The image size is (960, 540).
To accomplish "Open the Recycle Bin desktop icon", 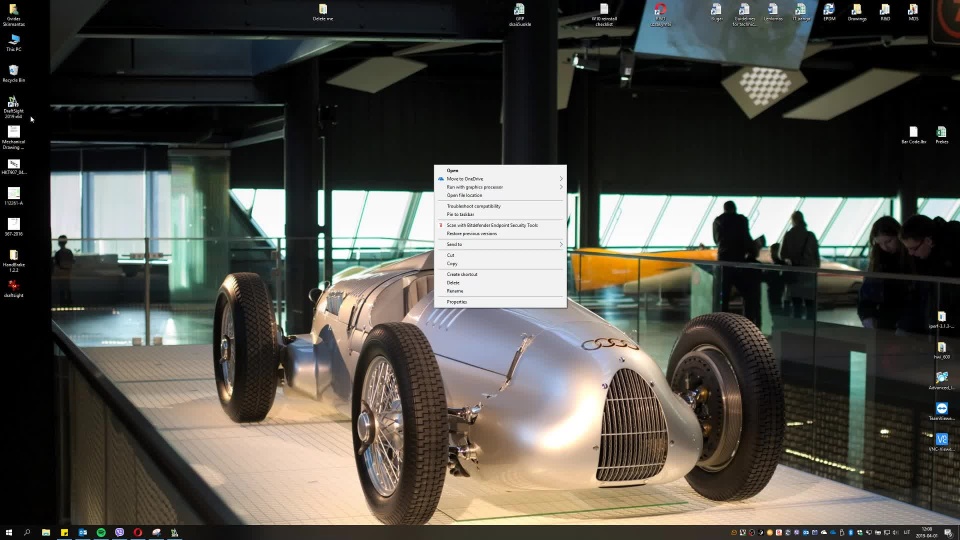I will point(13,71).
